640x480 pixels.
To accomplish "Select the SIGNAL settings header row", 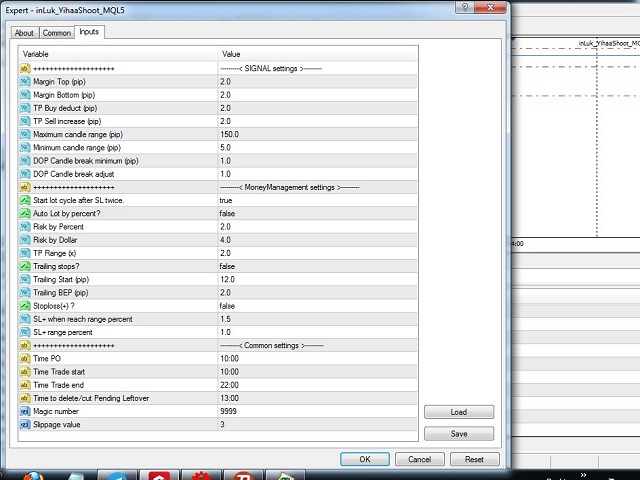I will [x=218, y=69].
